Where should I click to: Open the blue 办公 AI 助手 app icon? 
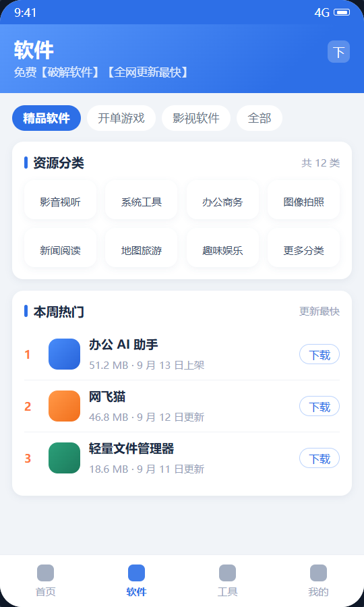coord(64,354)
